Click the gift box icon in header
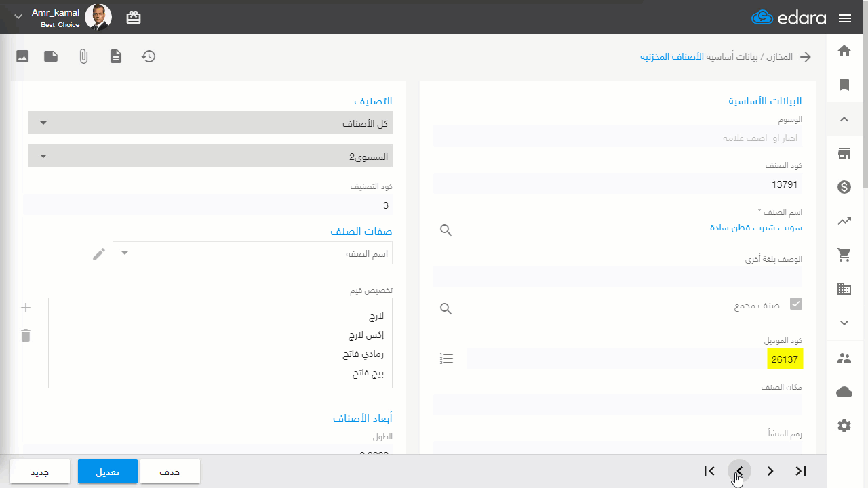 134,18
